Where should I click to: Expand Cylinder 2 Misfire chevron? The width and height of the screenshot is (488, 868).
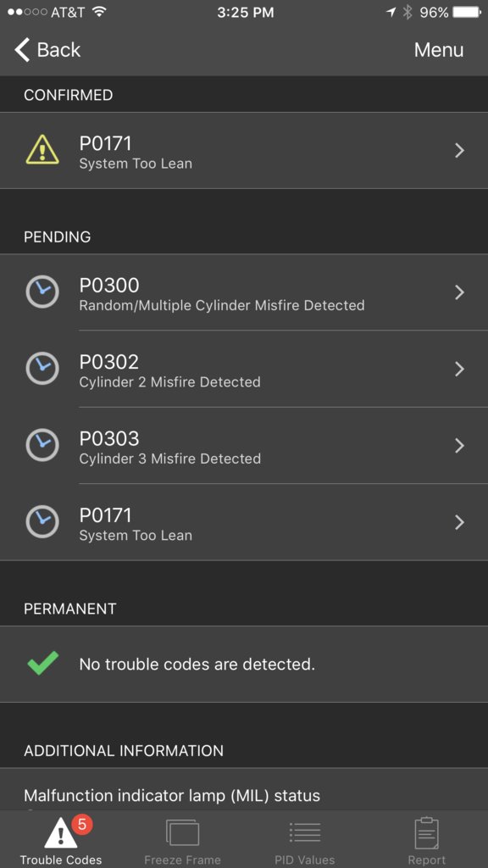click(459, 370)
